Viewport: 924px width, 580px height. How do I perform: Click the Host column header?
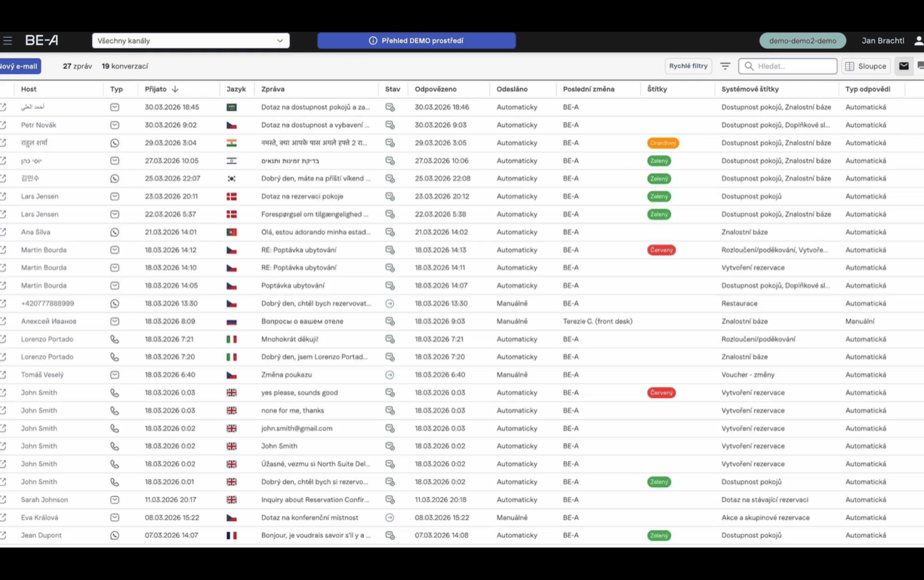pyautogui.click(x=29, y=89)
